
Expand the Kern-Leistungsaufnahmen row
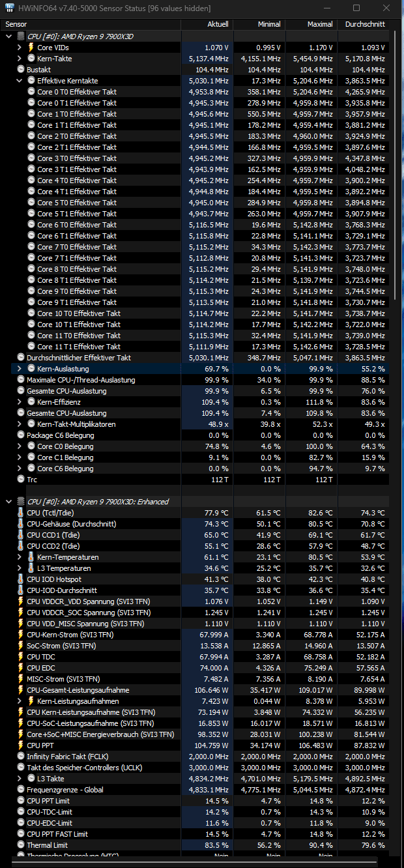pos(20,701)
